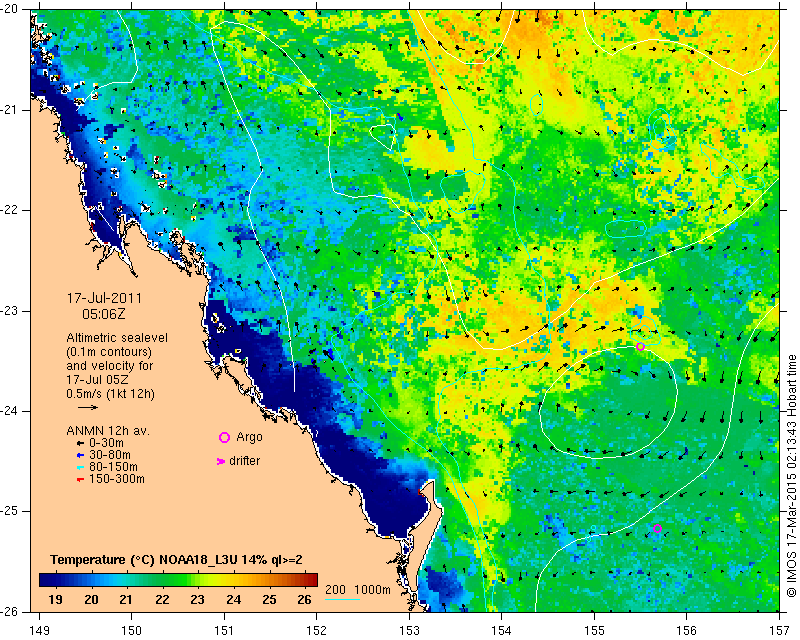800x640 pixels.
Task: Click the '155' longitude axis label
Action: click(594, 631)
